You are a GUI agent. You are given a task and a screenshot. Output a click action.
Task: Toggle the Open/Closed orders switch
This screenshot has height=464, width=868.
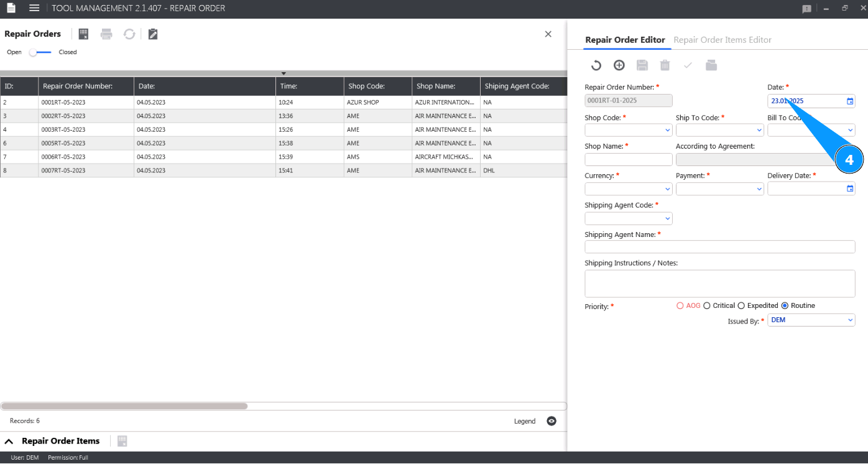pyautogui.click(x=40, y=52)
